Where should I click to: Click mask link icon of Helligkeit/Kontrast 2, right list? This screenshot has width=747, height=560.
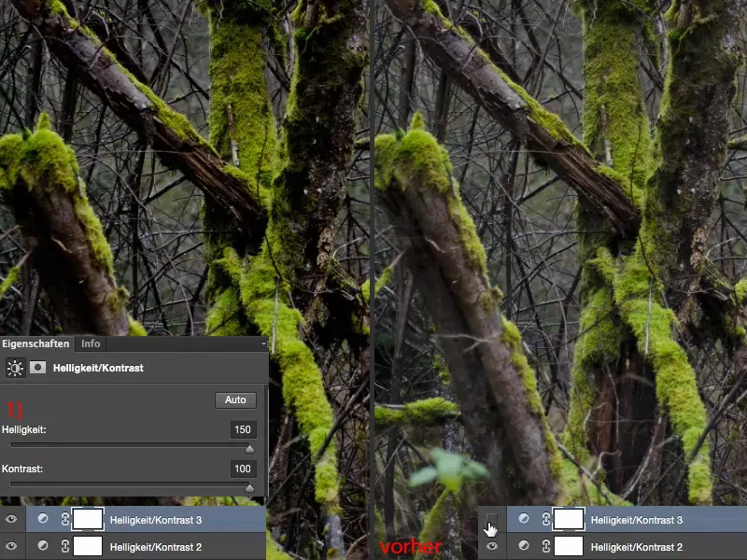(x=546, y=546)
